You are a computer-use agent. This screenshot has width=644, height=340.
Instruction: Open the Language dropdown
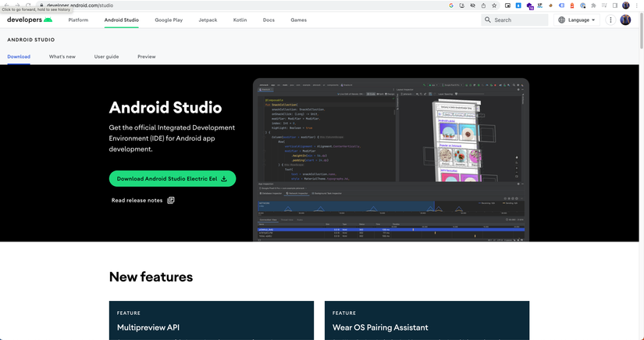click(577, 20)
